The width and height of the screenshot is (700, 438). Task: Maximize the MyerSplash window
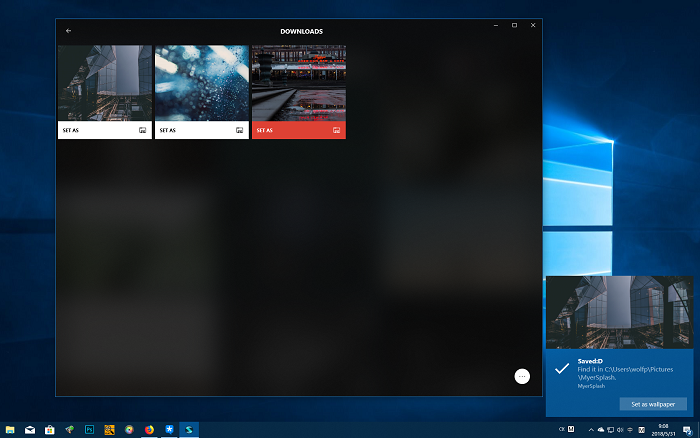click(514, 25)
